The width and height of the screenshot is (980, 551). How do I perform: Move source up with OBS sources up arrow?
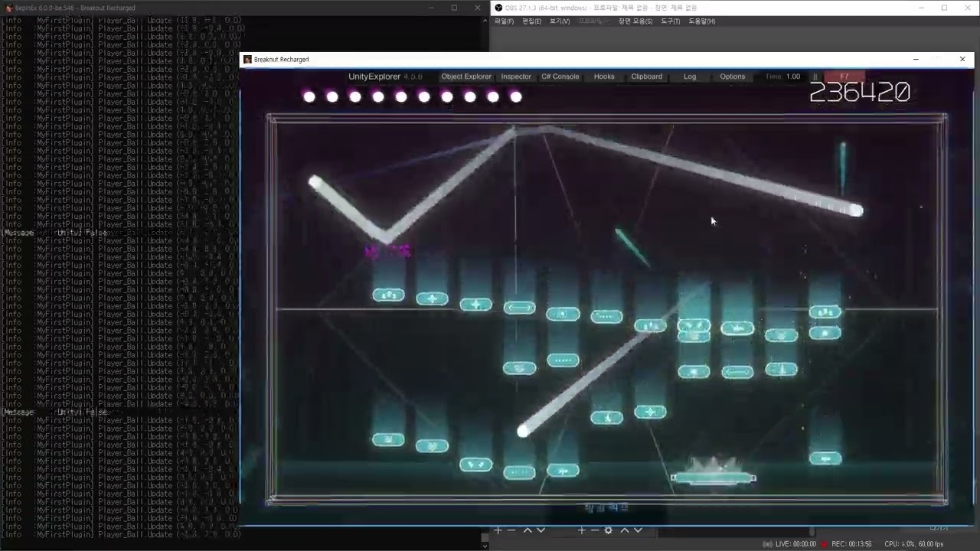pyautogui.click(x=625, y=530)
